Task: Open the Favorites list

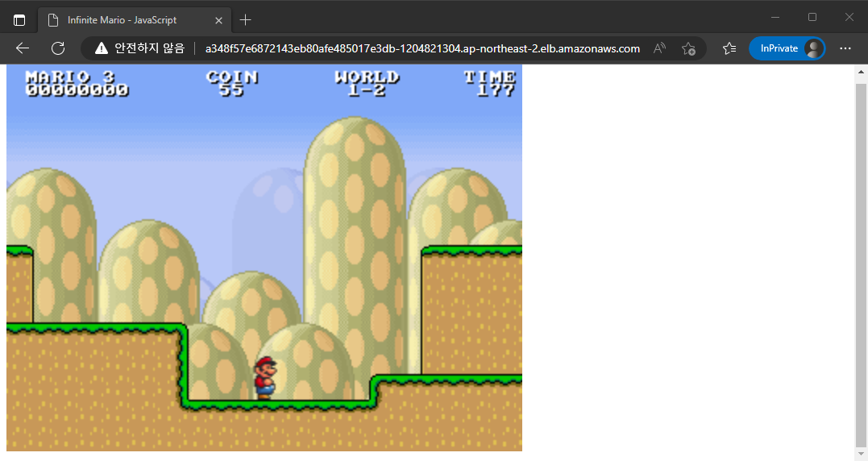Action: [729, 48]
